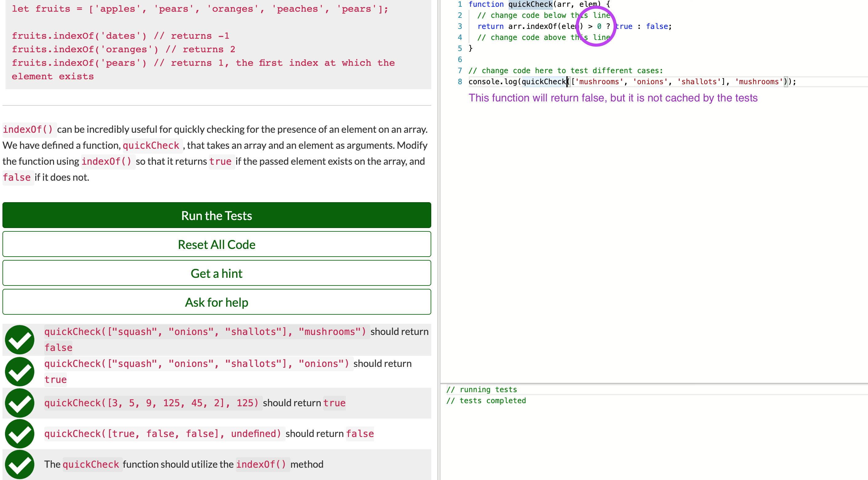This screenshot has width=868, height=480.
Task: Select the checkmark next to the 125 returns true test
Action: click(x=19, y=403)
